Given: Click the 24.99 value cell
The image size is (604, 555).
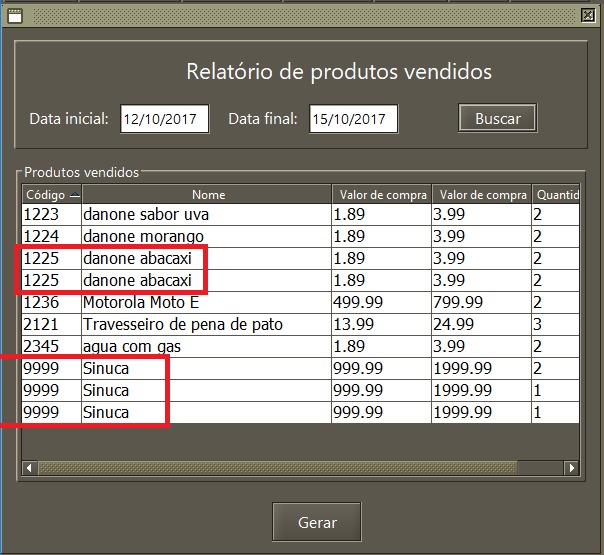Looking at the screenshot, I should pyautogui.click(x=482, y=325).
